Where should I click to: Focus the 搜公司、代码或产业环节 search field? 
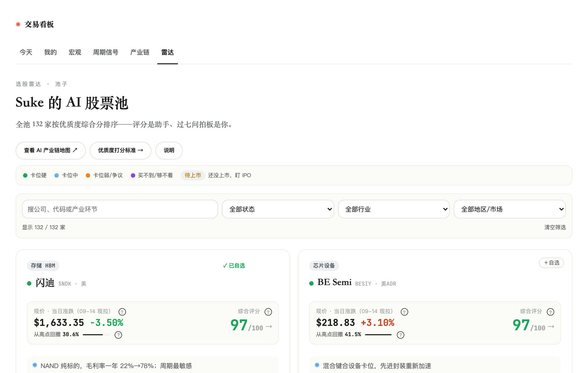click(x=120, y=209)
